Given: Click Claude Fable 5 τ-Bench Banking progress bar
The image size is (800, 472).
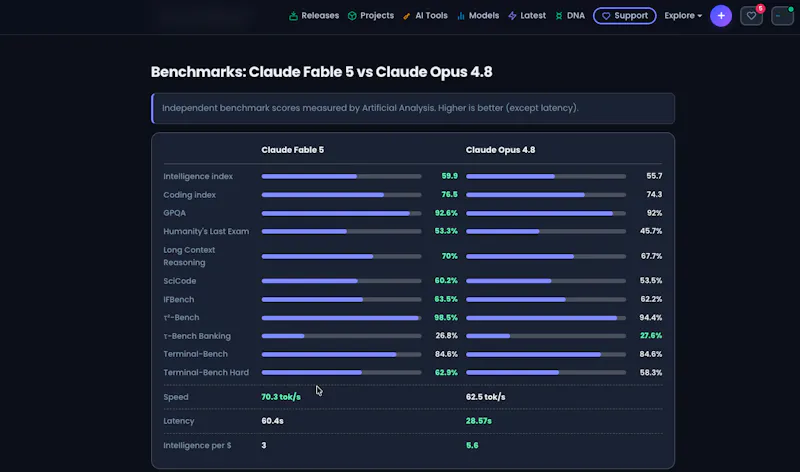Looking at the screenshot, I should point(341,336).
